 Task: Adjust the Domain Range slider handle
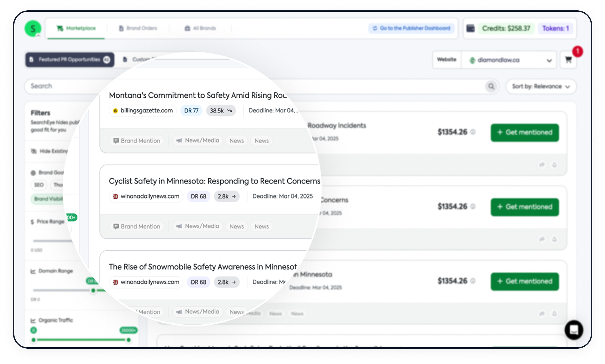93,291
